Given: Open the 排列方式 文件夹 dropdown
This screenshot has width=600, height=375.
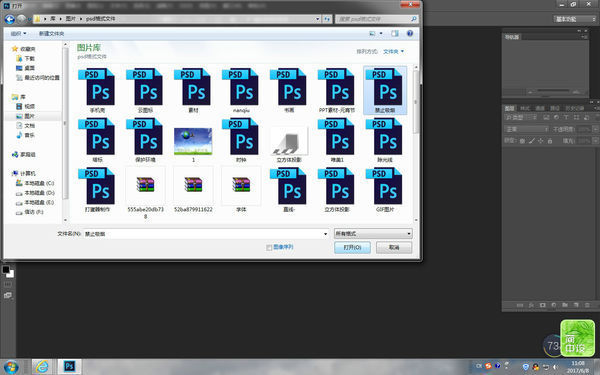Looking at the screenshot, I should click(393, 51).
